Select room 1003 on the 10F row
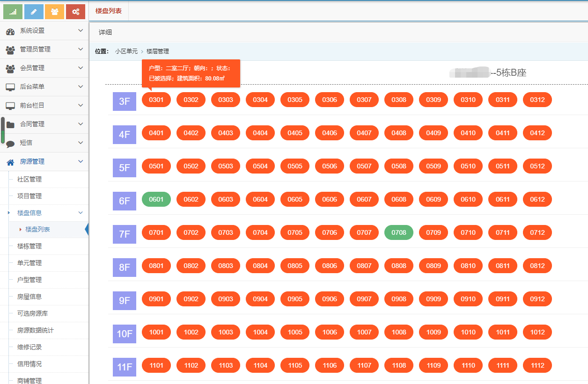 coord(226,332)
